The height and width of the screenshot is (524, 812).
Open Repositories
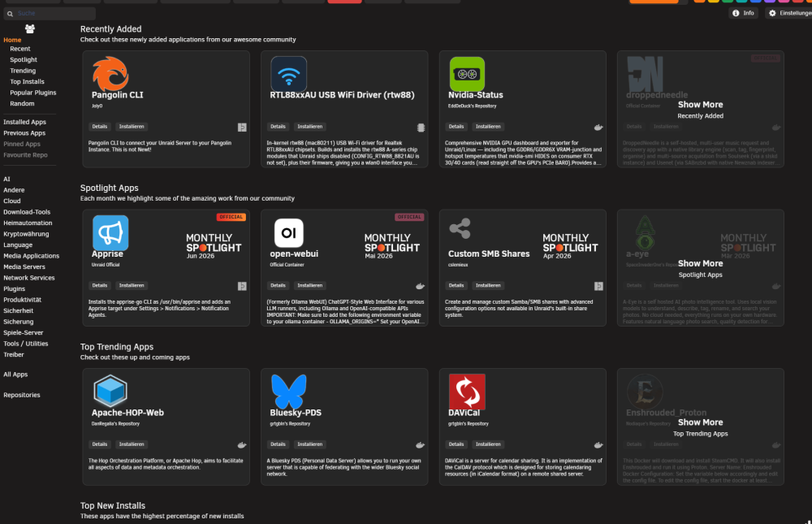22,395
